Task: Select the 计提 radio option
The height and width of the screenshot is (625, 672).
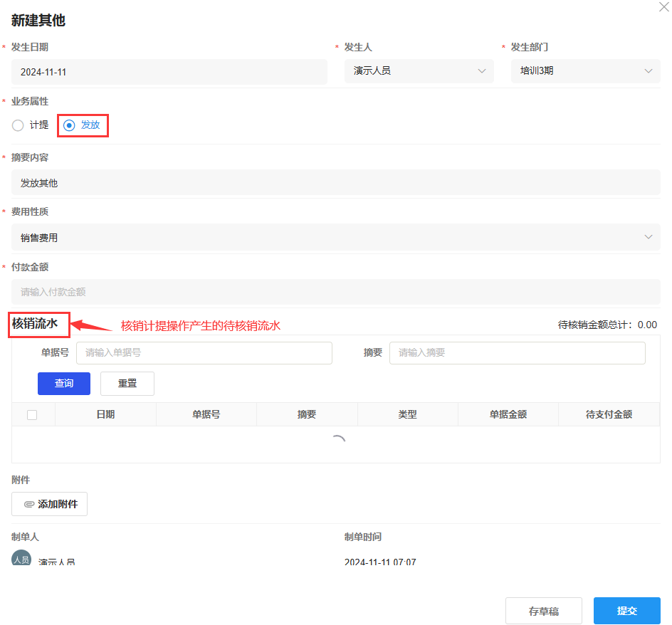Action: click(x=19, y=125)
